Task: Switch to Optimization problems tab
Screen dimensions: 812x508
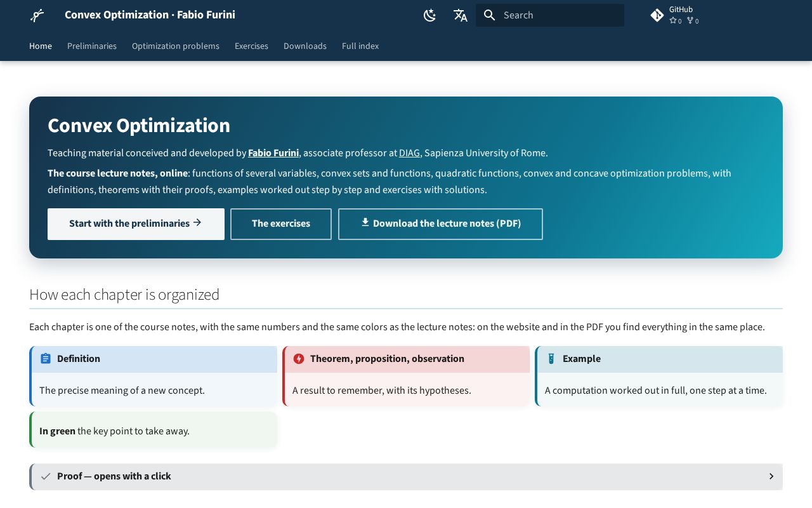Action: pos(176,46)
